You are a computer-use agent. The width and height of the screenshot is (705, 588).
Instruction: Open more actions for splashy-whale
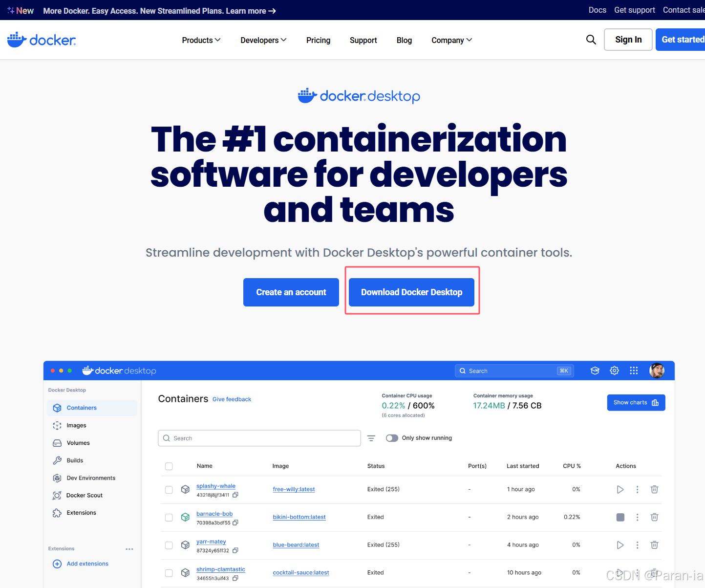(x=637, y=489)
